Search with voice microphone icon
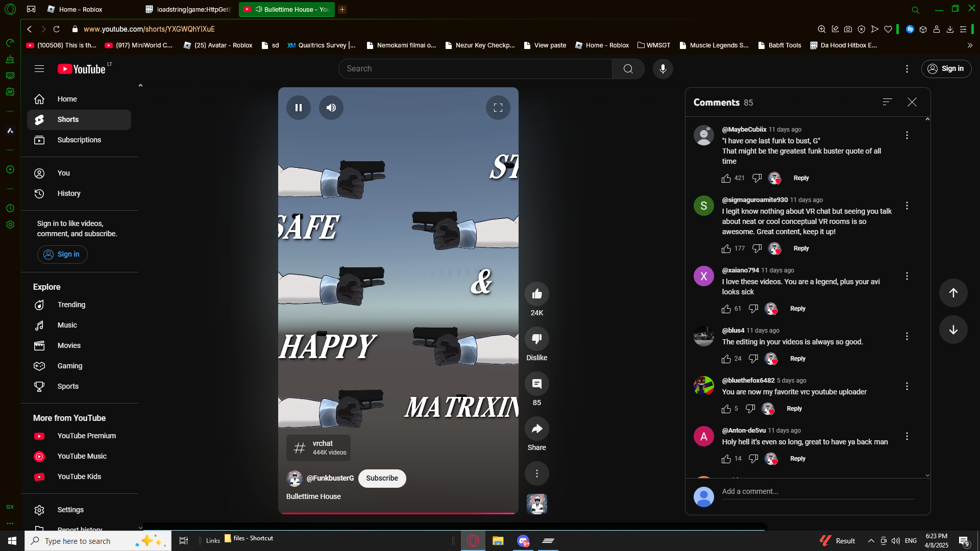Screen dimensions: 980x551 (663, 69)
